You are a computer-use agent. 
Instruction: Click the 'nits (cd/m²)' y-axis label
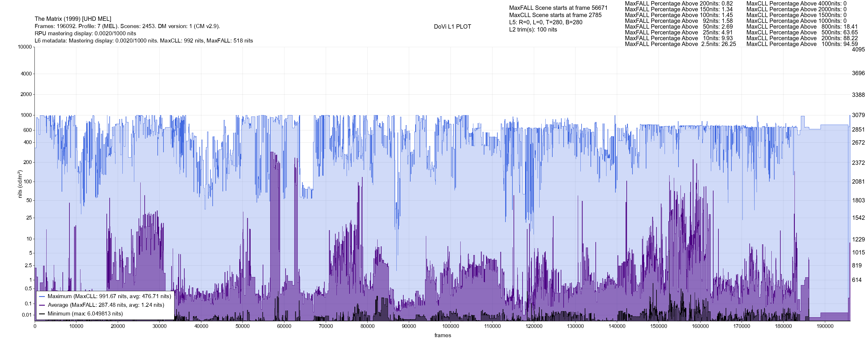coord(20,184)
